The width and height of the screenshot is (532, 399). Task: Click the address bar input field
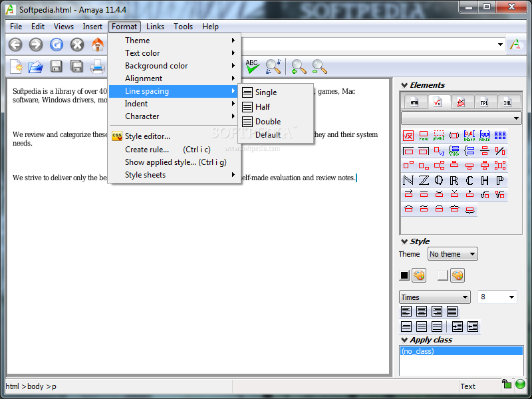pos(369,45)
